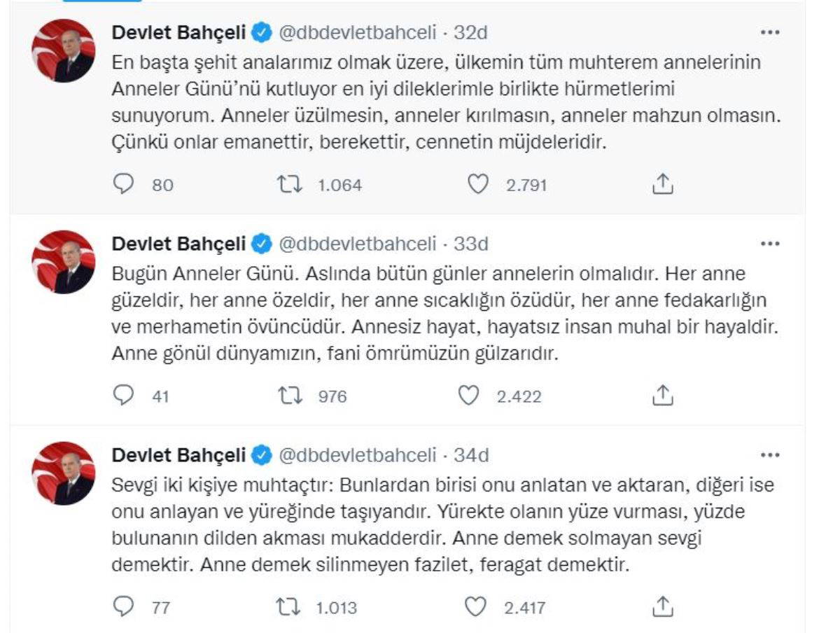Viewport: 840px width, 633px height.
Task: Open more options menu on 33d tweet
Action: click(769, 244)
